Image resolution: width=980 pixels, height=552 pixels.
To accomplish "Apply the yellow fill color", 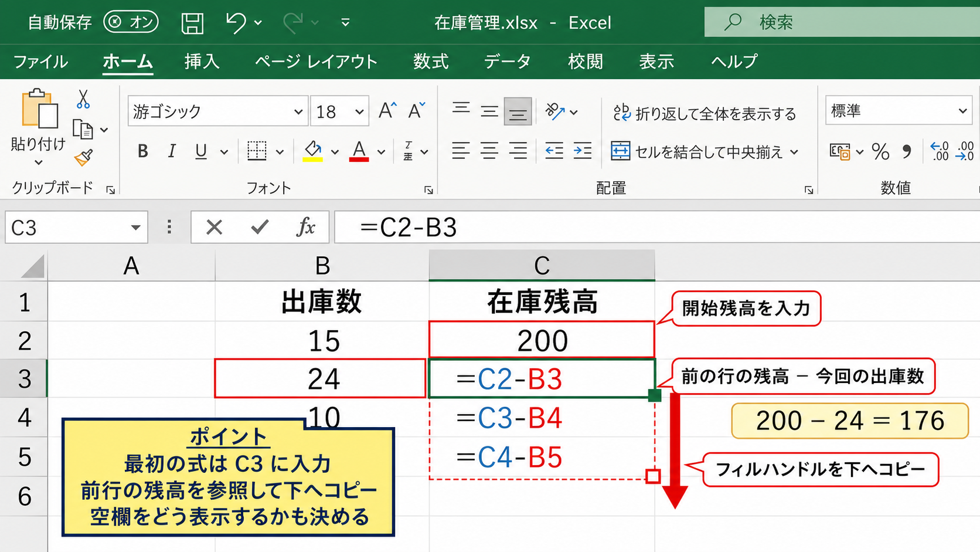I will pyautogui.click(x=312, y=151).
